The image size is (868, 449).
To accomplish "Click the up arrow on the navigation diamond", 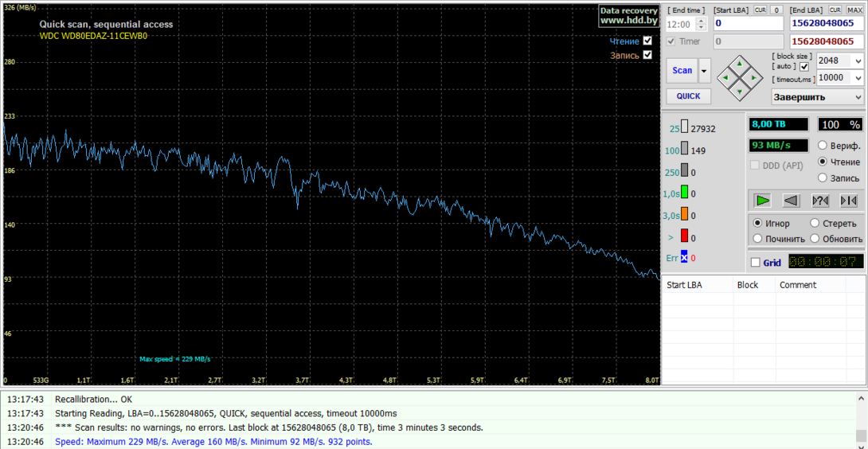I will tap(740, 63).
